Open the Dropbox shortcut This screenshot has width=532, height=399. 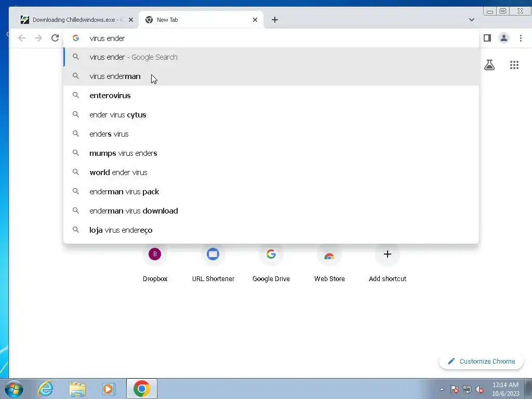(x=155, y=263)
